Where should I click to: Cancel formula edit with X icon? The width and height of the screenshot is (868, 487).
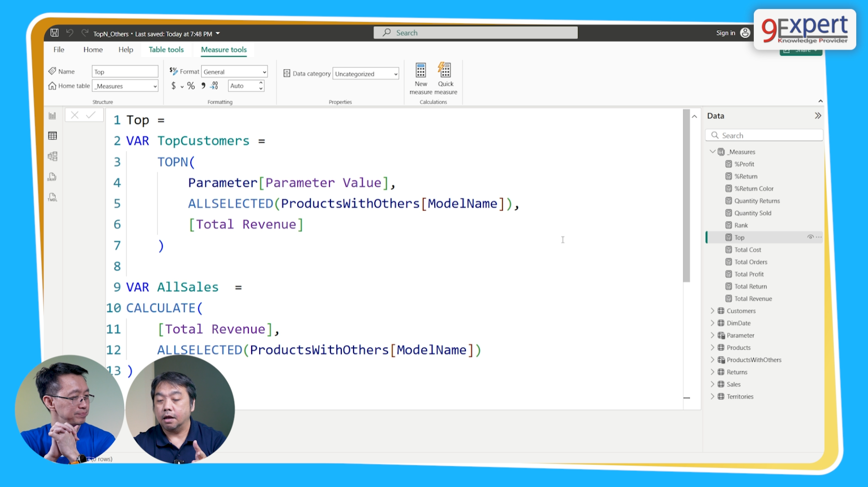pyautogui.click(x=75, y=115)
